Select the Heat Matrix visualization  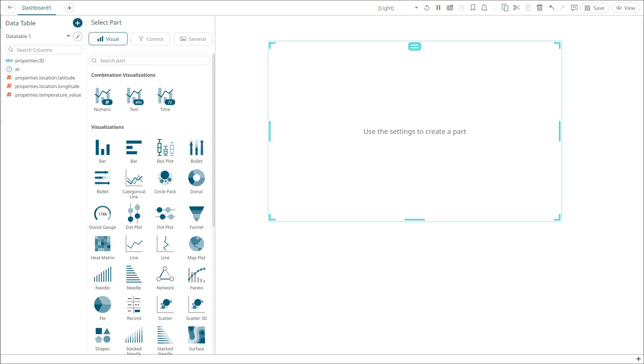click(x=103, y=248)
